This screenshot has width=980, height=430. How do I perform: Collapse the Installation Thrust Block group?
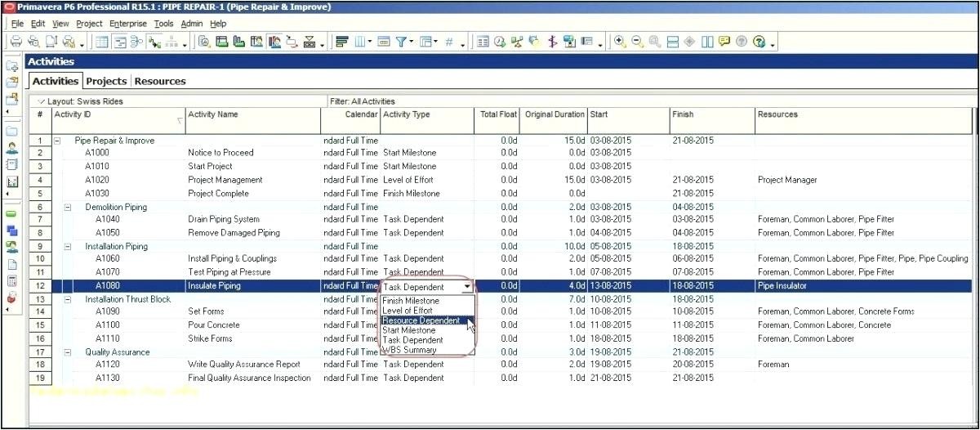click(x=68, y=299)
